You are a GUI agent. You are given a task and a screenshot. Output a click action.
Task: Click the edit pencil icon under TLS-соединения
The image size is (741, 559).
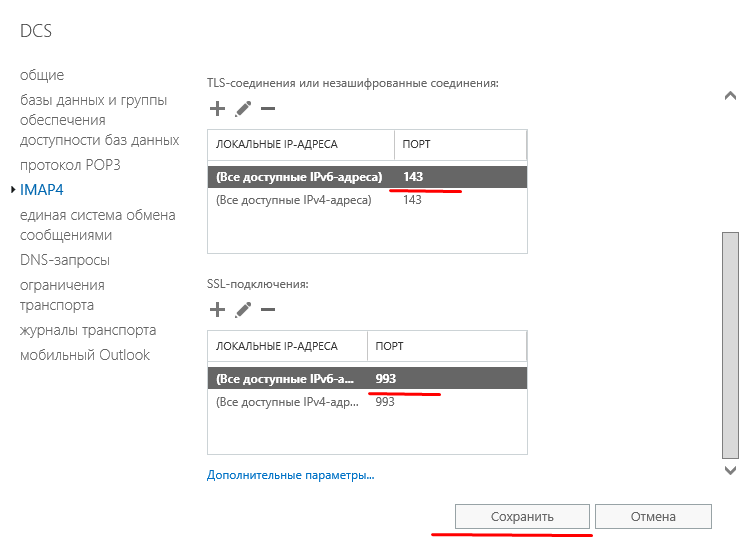point(242,108)
